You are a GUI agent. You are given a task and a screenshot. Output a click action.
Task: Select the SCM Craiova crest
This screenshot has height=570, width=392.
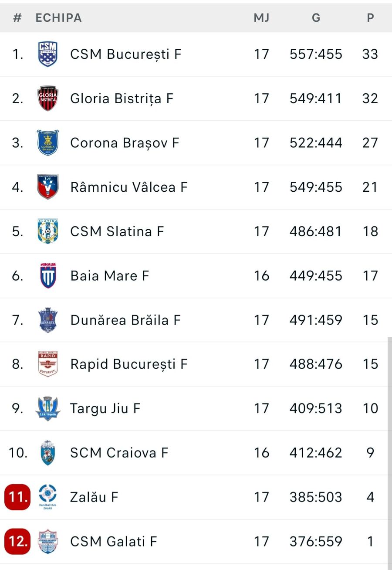48,453
